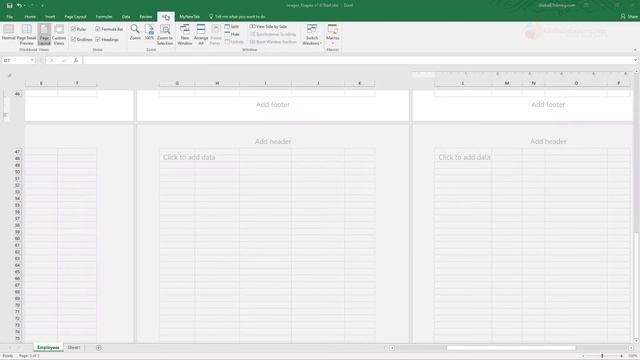Open Page Break Preview
The width and height of the screenshot is (640, 360).
coord(27,34)
